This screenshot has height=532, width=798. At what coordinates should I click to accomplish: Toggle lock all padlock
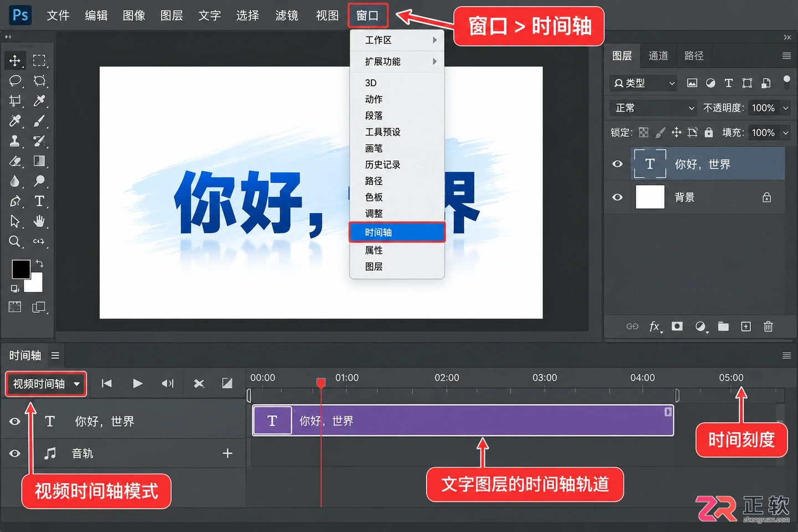click(x=709, y=132)
